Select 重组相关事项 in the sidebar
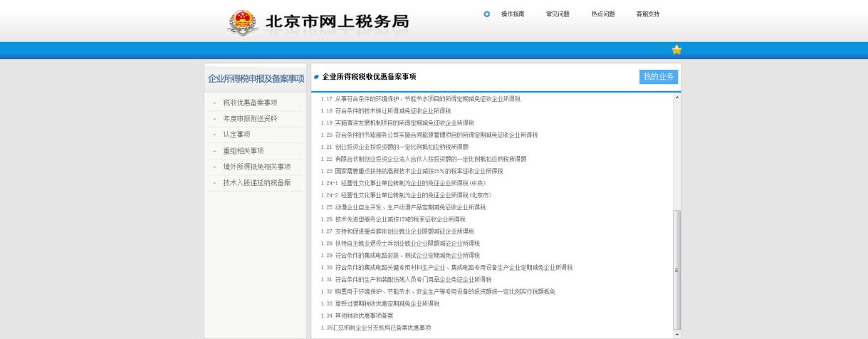The width and height of the screenshot is (868, 339). [244, 151]
